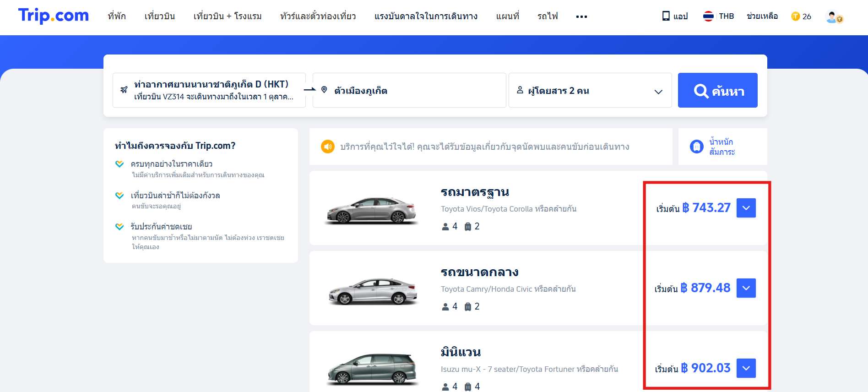The width and height of the screenshot is (868, 392).
Task: Click passenger icon in มินิแวน card
Action: tap(445, 387)
